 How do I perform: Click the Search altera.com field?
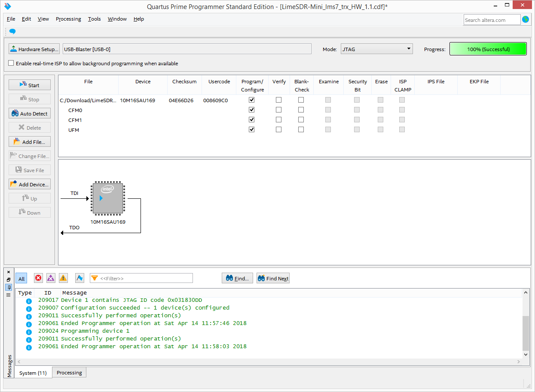point(492,20)
